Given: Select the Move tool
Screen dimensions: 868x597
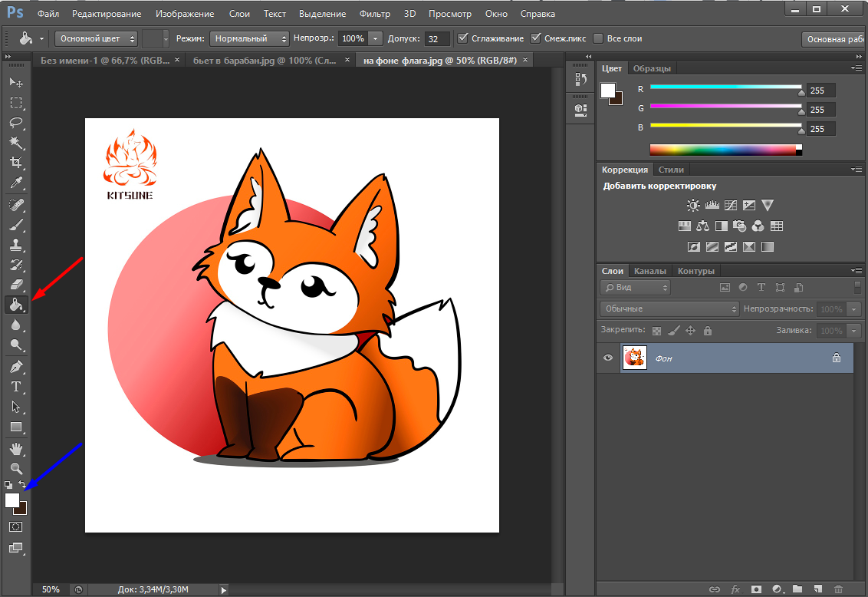Looking at the screenshot, I should pyautogui.click(x=16, y=83).
